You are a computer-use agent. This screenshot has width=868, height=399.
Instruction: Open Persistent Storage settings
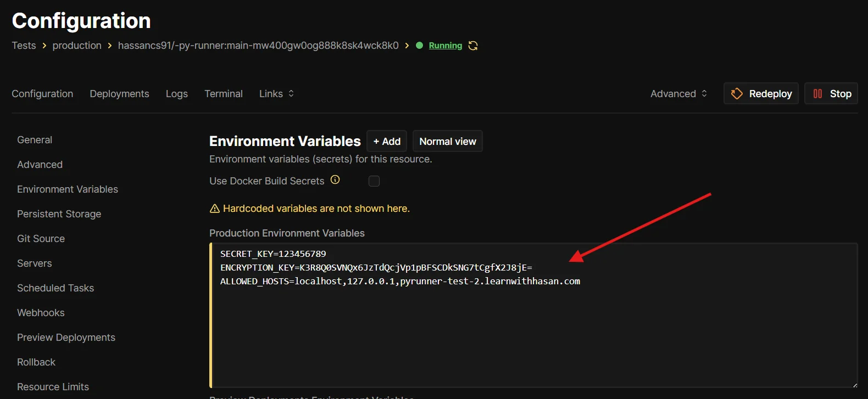pos(59,214)
